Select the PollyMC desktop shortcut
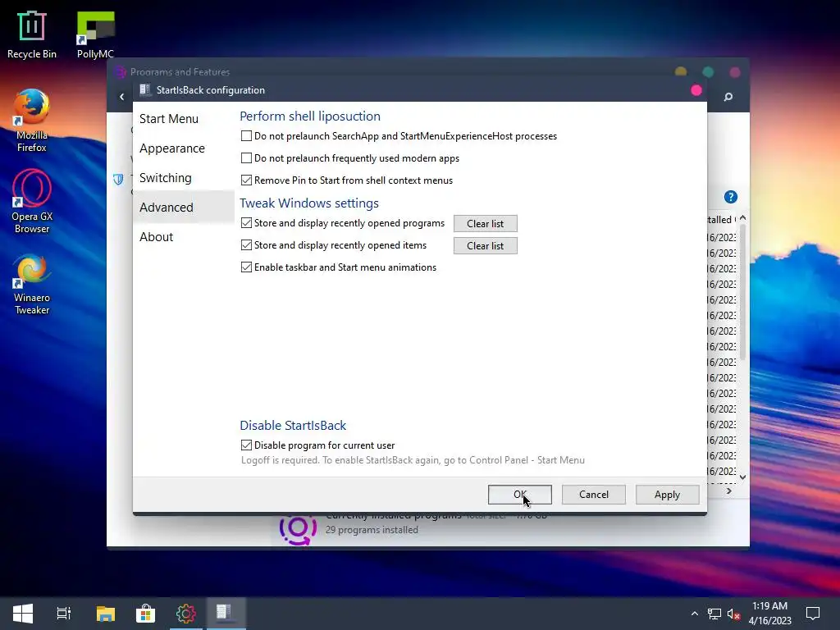The width and height of the screenshot is (840, 630). 95,34
